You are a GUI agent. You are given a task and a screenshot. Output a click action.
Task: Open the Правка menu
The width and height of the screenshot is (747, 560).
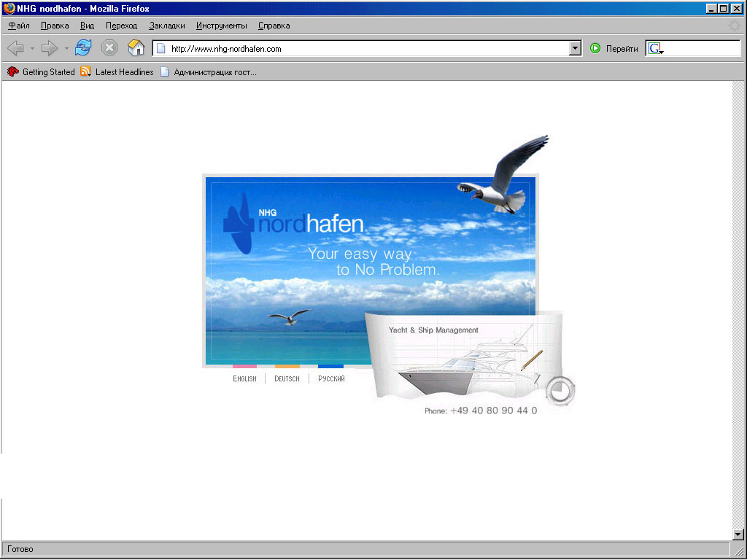click(55, 26)
